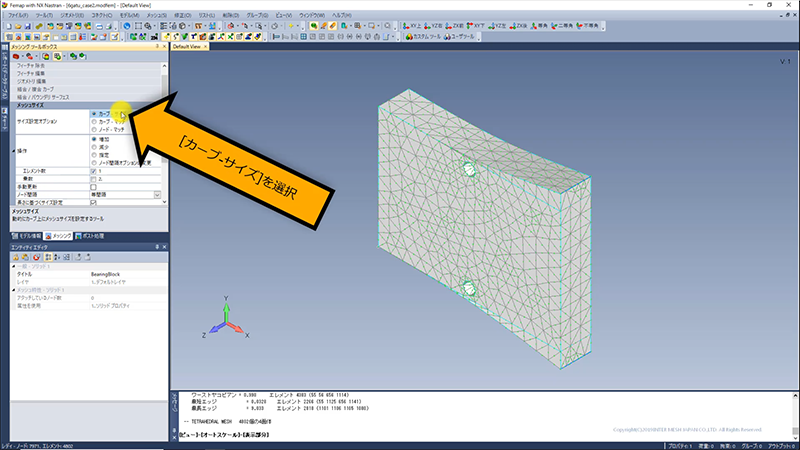Toggle the Element count checkbox
This screenshot has height=450, width=800.
[x=94, y=171]
